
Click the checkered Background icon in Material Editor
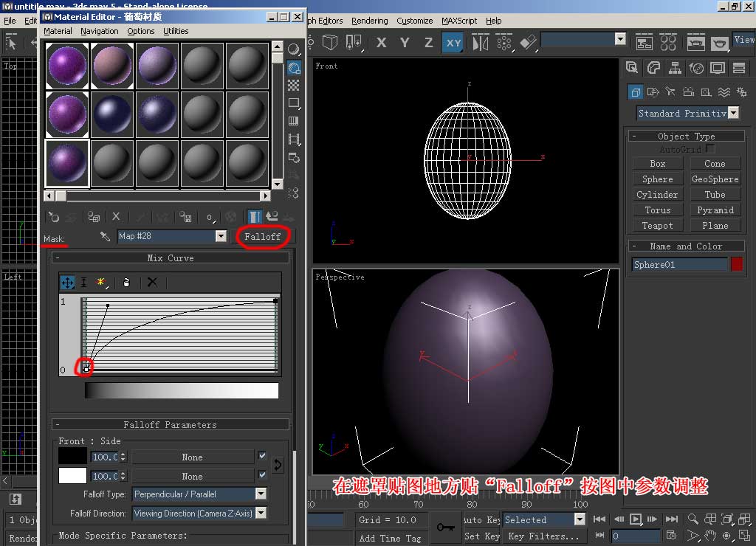click(x=294, y=86)
